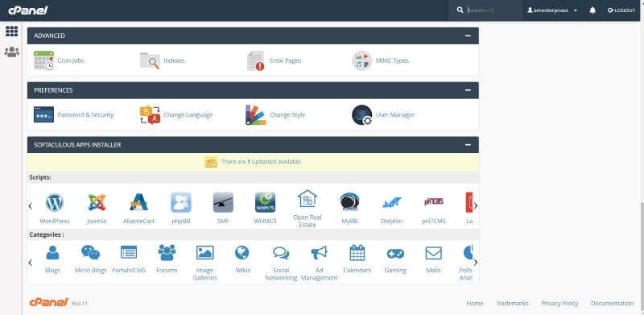The image size is (644, 315).
Task: Open the MIME Types icon
Action: [x=361, y=60]
